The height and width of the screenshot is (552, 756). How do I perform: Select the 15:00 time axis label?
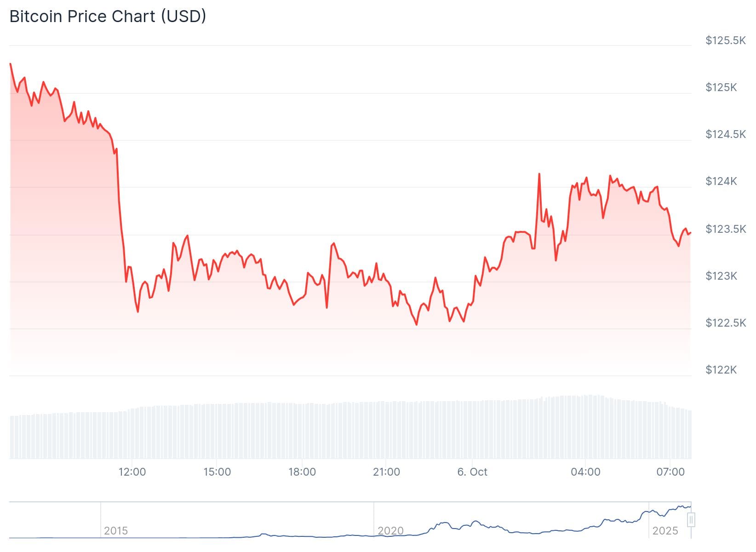pyautogui.click(x=217, y=472)
